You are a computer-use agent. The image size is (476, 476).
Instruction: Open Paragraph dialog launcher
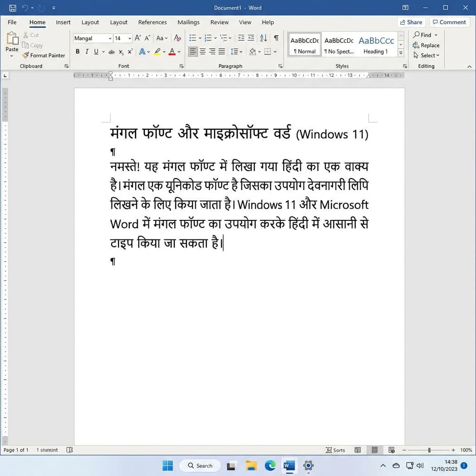280,66
